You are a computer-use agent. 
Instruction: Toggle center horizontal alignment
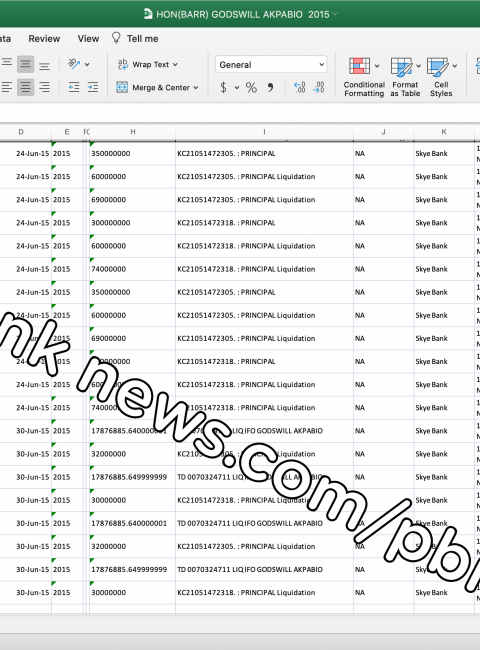click(x=25, y=87)
